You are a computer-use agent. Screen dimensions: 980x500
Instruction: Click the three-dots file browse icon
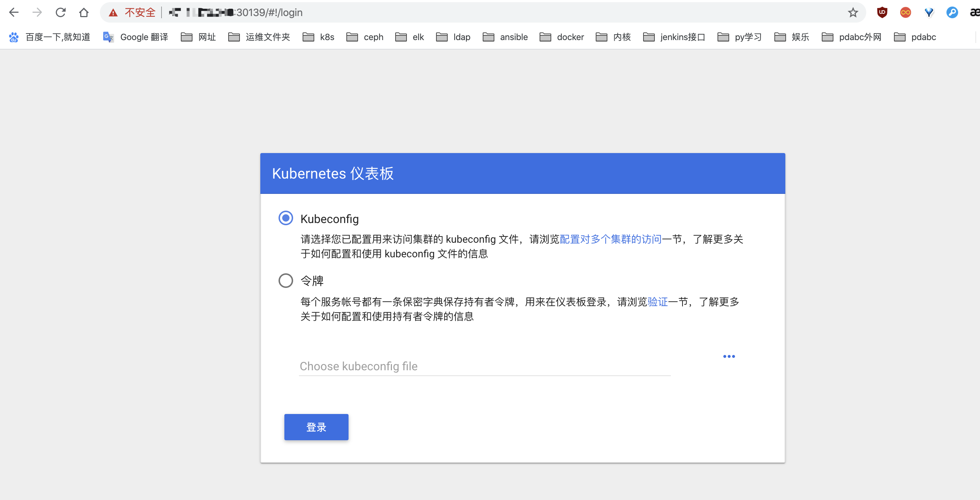pos(728,356)
